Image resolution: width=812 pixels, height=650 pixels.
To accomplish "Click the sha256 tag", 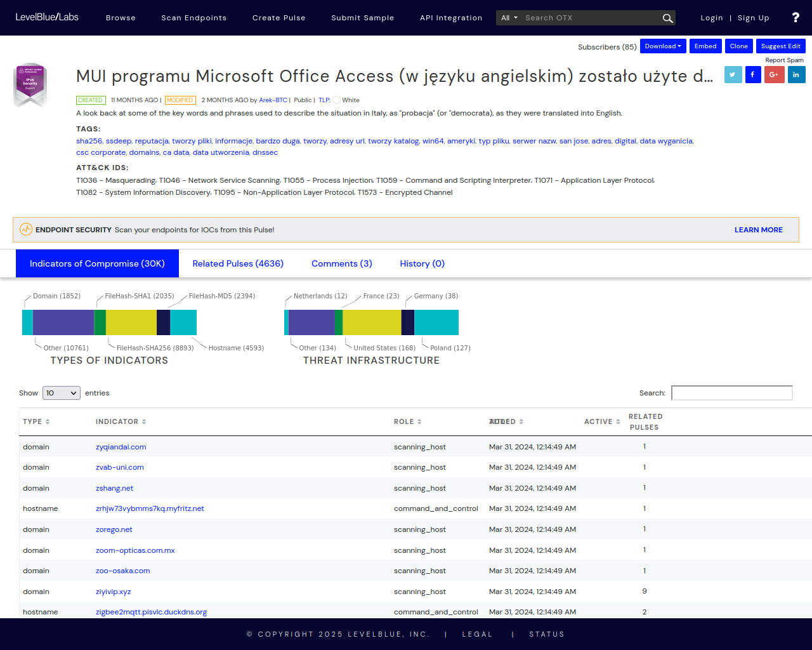I will point(89,141).
